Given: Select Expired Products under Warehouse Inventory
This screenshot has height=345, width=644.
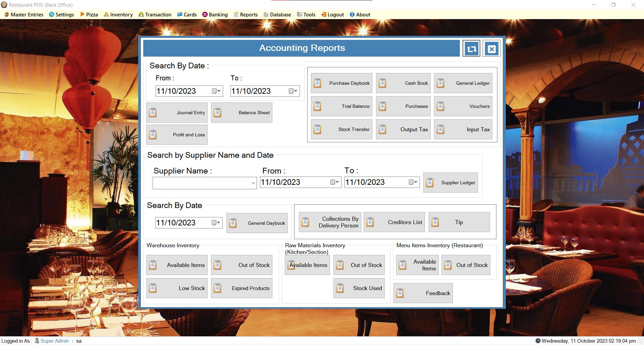Looking at the screenshot, I should pyautogui.click(x=241, y=288).
